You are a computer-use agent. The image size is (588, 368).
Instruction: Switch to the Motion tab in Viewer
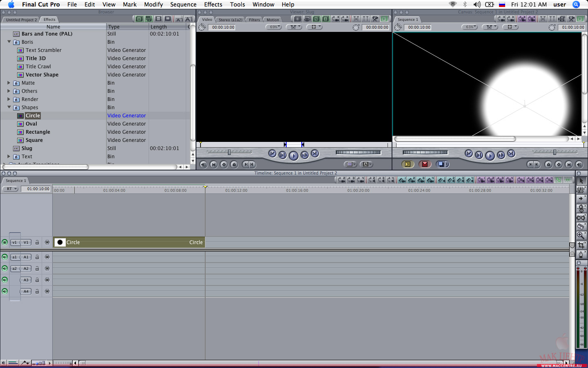(x=273, y=20)
